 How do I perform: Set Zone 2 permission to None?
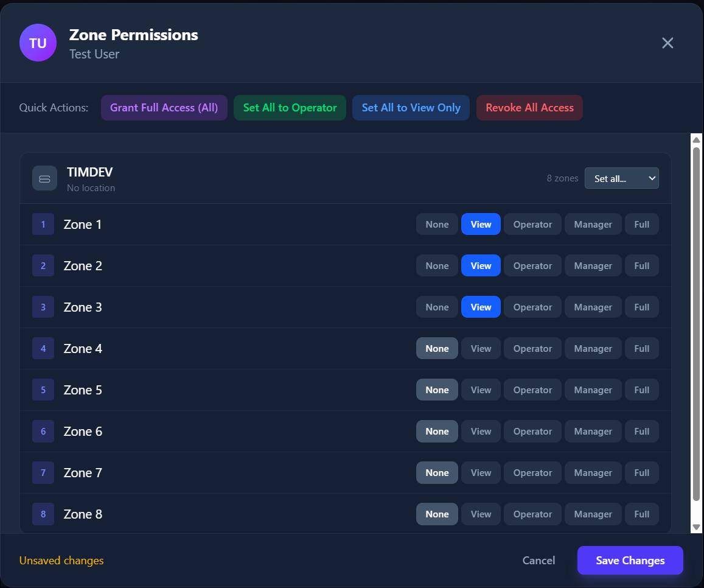click(x=437, y=266)
